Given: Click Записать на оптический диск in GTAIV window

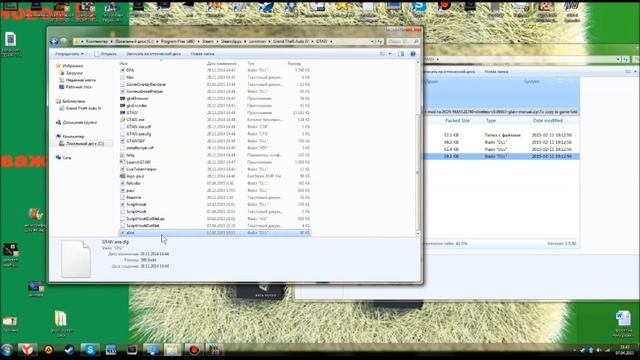Looking at the screenshot, I should (x=153, y=54).
